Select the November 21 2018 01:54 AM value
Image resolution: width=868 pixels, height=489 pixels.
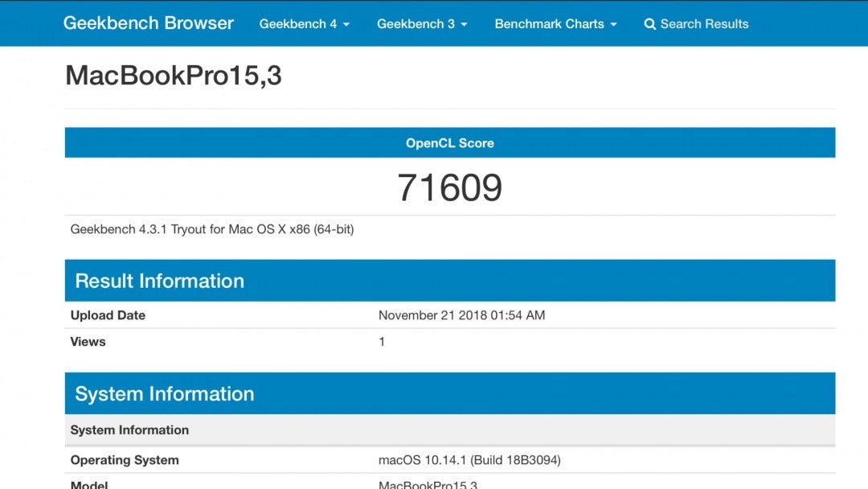[461, 315]
